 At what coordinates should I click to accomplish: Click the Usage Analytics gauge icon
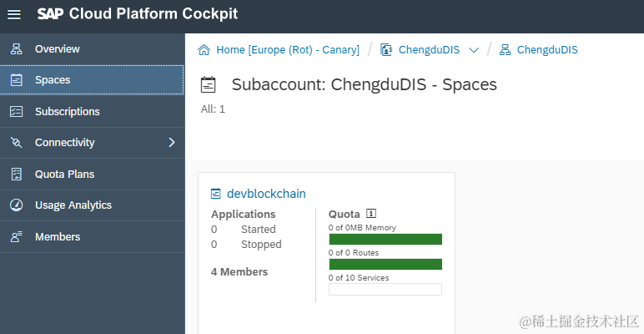17,205
